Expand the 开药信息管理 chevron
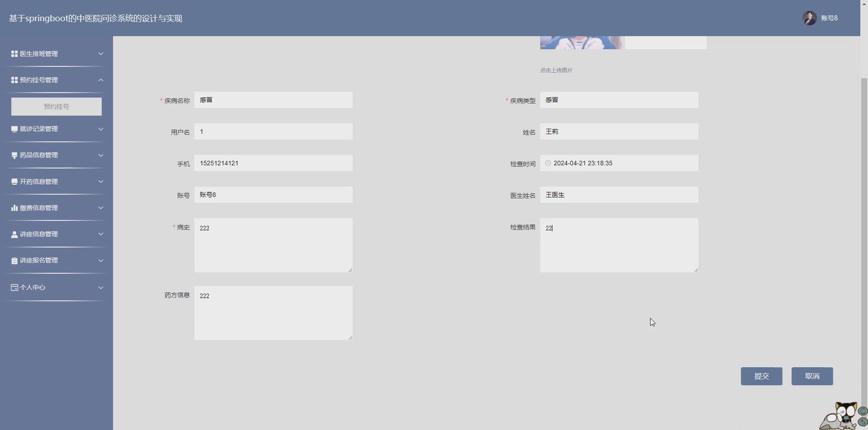Screen dimensions: 868x430 click(x=101, y=182)
